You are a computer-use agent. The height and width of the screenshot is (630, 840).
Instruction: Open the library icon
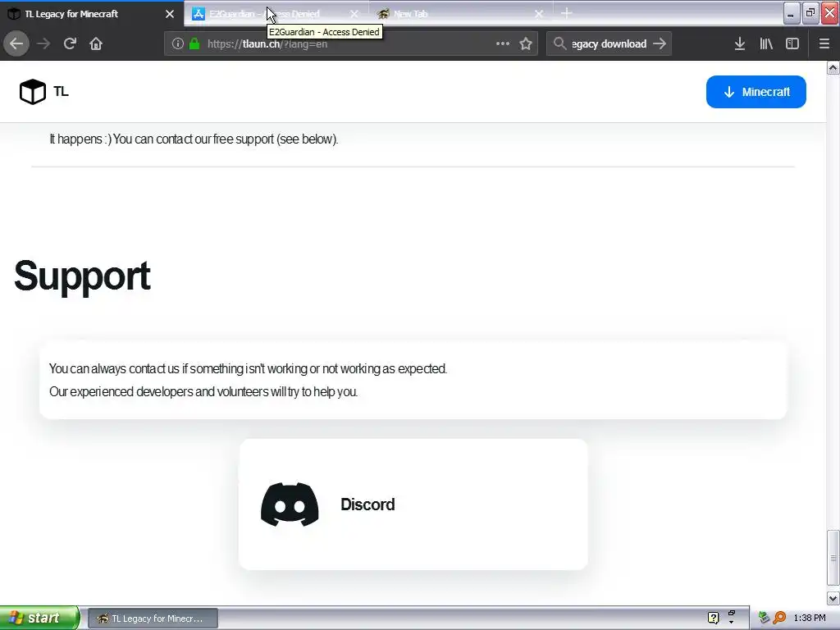tap(766, 44)
